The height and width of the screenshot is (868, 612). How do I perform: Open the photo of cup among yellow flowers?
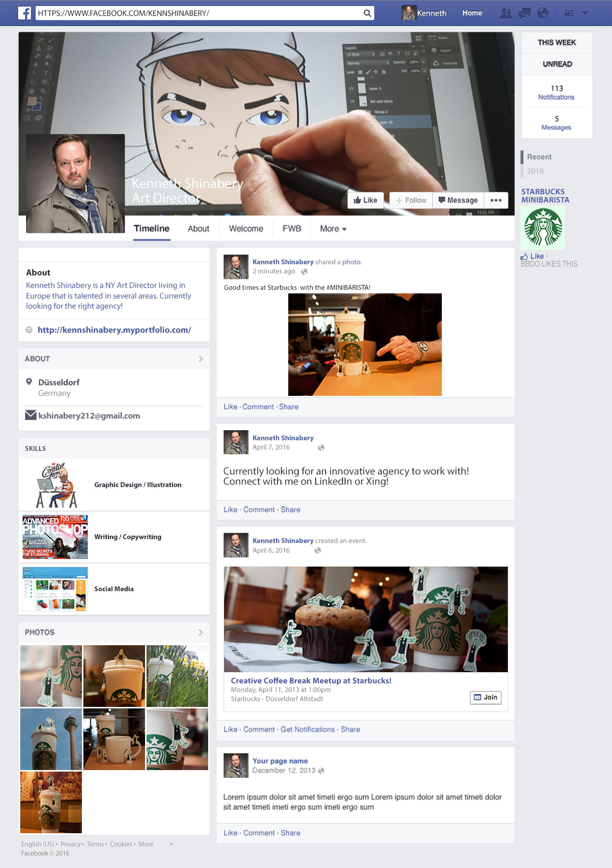coord(177,676)
